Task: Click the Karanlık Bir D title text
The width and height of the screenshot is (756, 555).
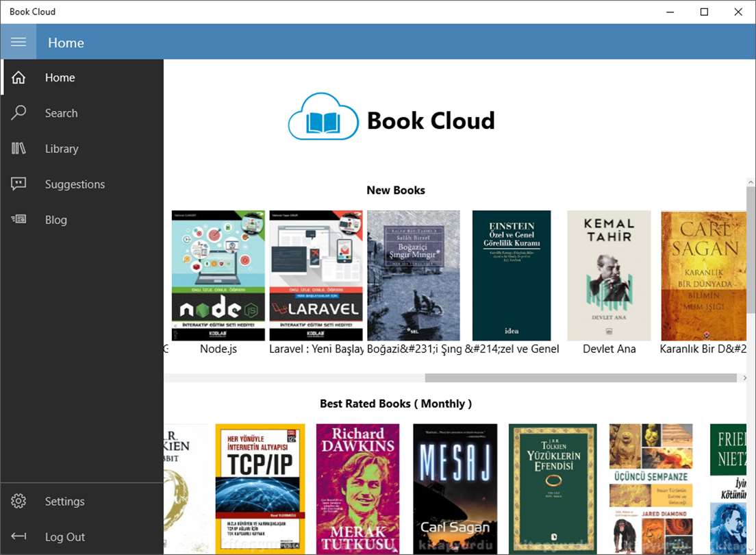Action: 703,349
